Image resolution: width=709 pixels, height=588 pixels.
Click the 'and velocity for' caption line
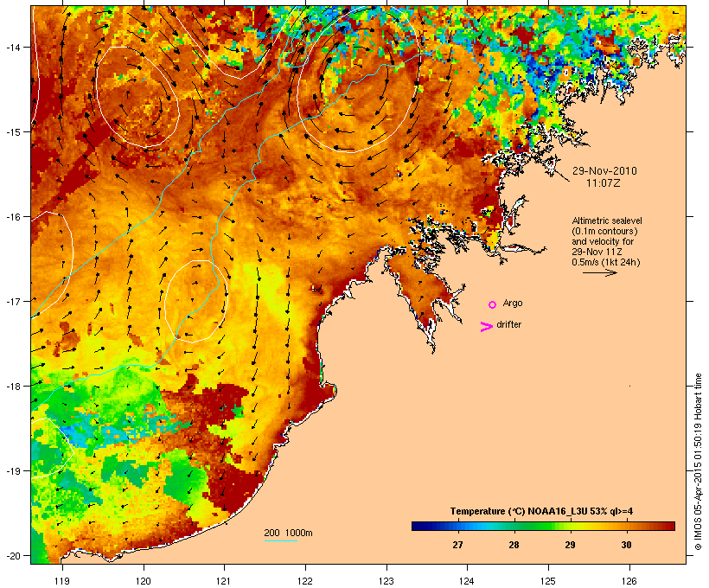click(x=603, y=241)
